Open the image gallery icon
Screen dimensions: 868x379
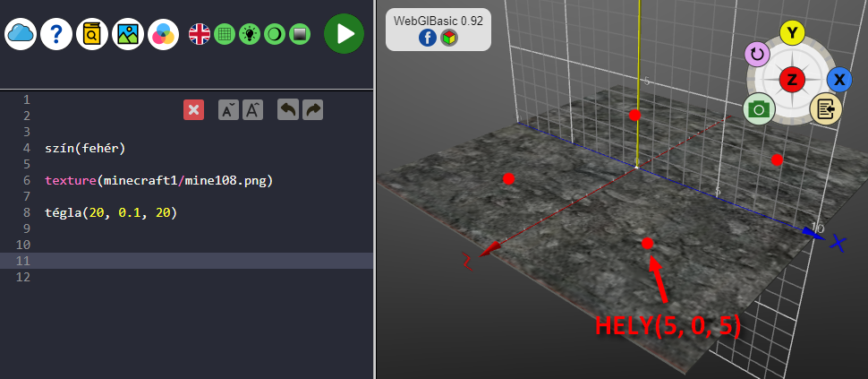[x=128, y=34]
